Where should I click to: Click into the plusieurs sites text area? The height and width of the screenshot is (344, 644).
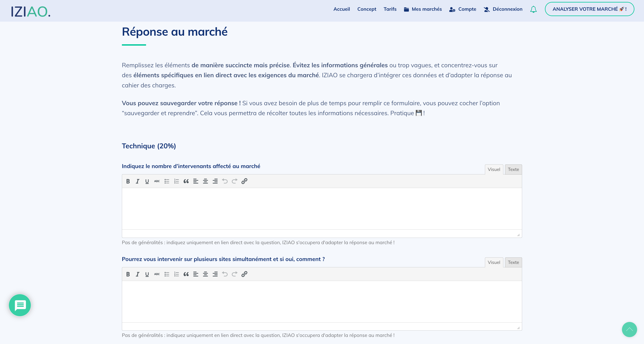(322, 301)
